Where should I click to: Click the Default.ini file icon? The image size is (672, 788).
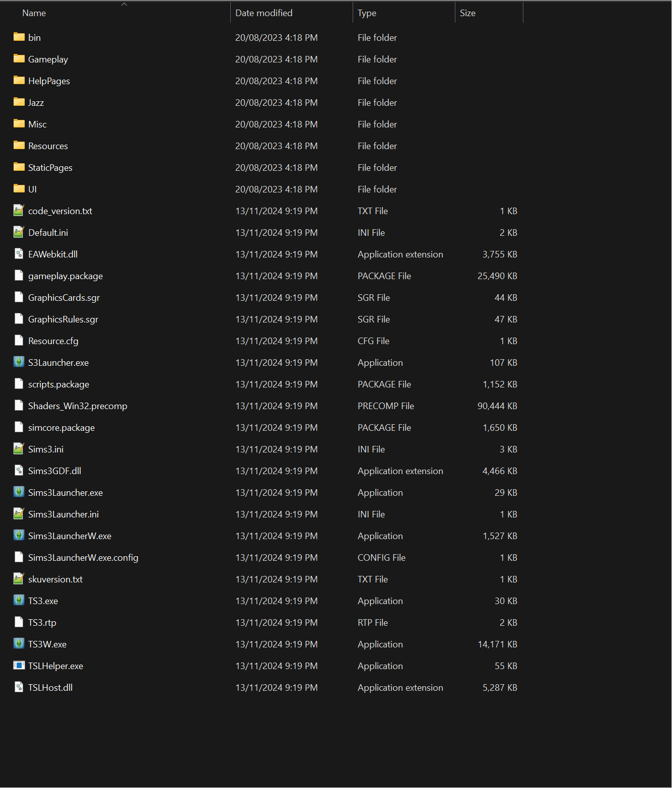pyautogui.click(x=19, y=232)
